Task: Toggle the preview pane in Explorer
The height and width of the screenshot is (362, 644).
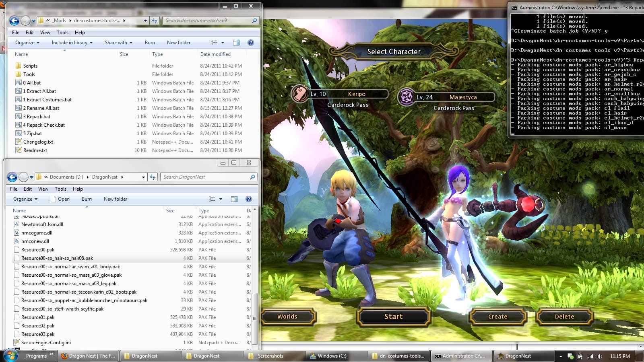Action: tap(236, 43)
